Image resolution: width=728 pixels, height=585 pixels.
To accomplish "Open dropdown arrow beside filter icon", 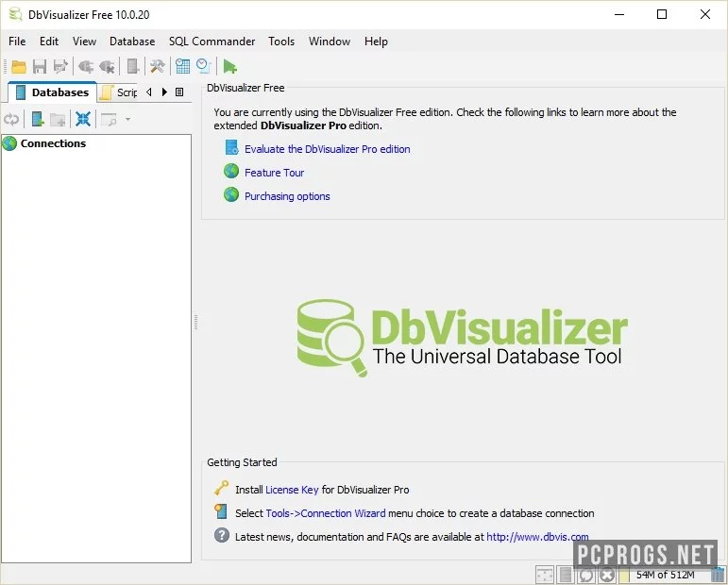I will click(x=127, y=120).
